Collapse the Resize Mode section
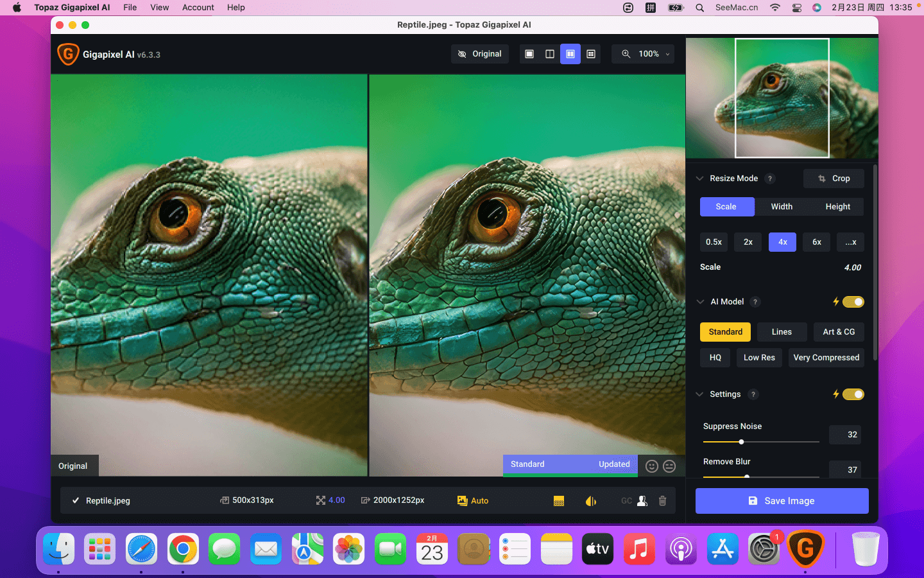This screenshot has height=578, width=924. pos(700,179)
